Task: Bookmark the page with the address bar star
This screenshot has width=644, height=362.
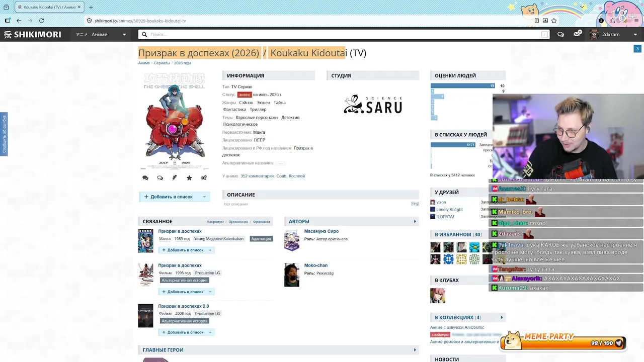Action: (x=554, y=21)
